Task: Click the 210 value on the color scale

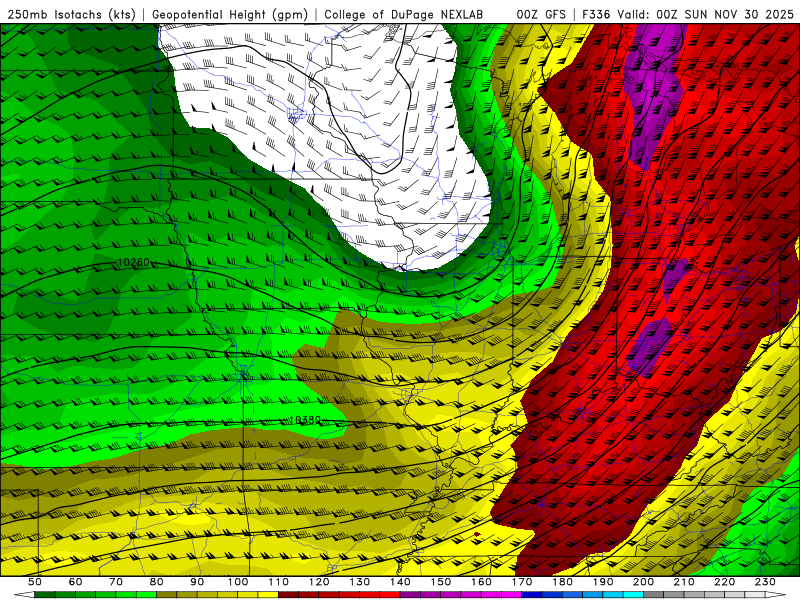Action: (684, 582)
